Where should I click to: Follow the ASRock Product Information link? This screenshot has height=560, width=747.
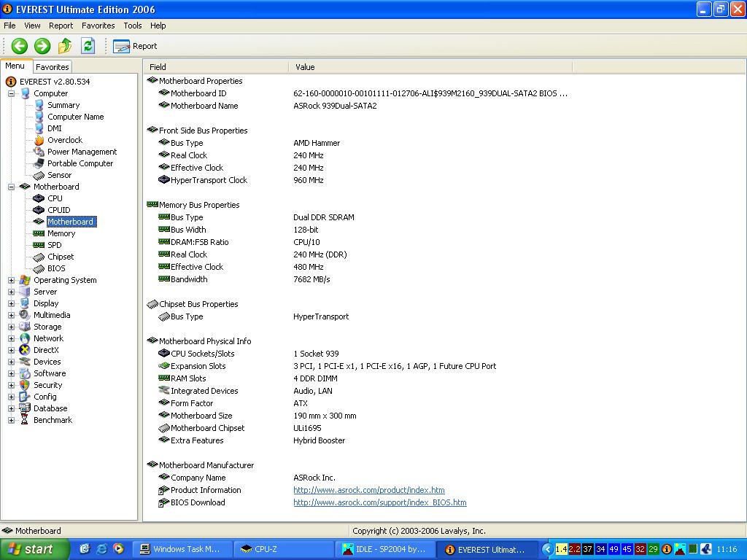(x=368, y=490)
